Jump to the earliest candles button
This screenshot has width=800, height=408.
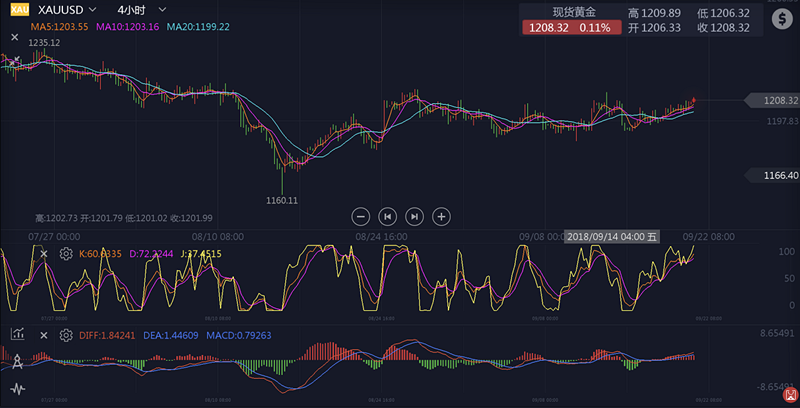pos(388,215)
